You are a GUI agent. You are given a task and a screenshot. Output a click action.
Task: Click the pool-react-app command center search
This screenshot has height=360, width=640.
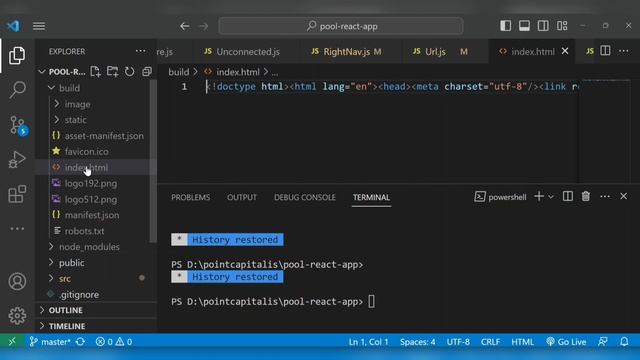click(341, 26)
